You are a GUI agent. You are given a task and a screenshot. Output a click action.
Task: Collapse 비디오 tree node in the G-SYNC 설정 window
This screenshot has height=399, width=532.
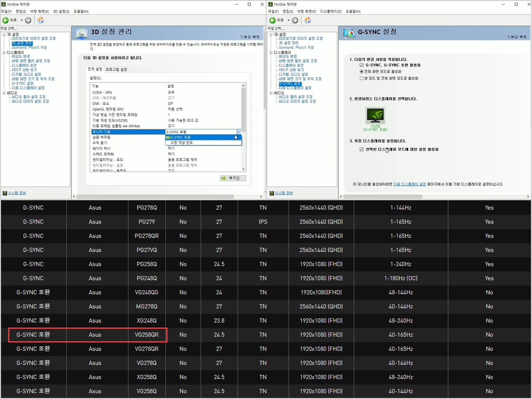coord(271,93)
